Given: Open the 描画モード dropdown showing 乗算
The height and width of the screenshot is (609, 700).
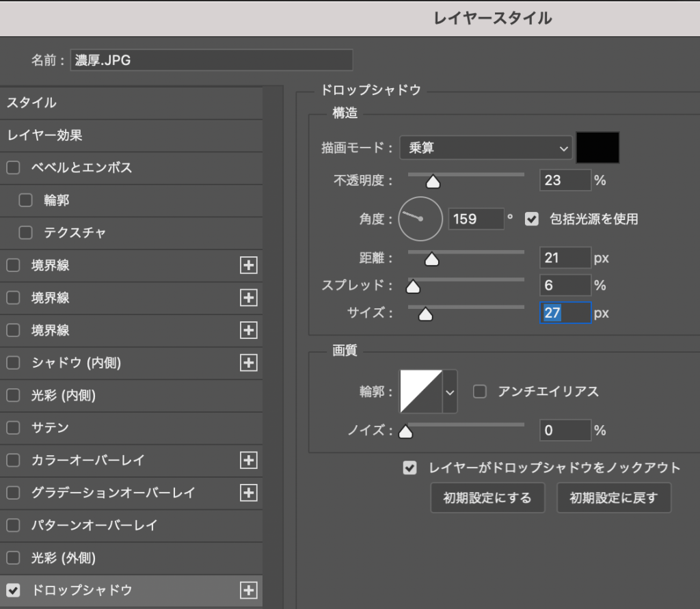Looking at the screenshot, I should point(485,148).
